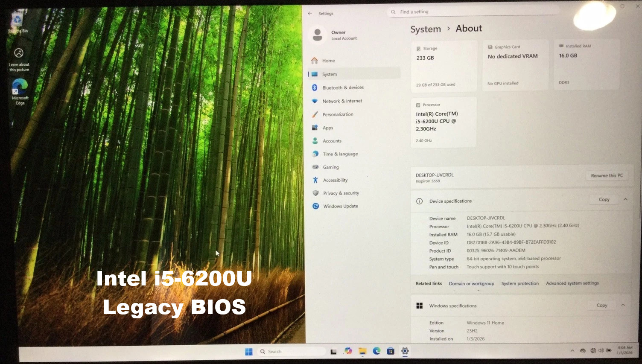
Task: Open Windows Update settings
Action: coord(354,206)
